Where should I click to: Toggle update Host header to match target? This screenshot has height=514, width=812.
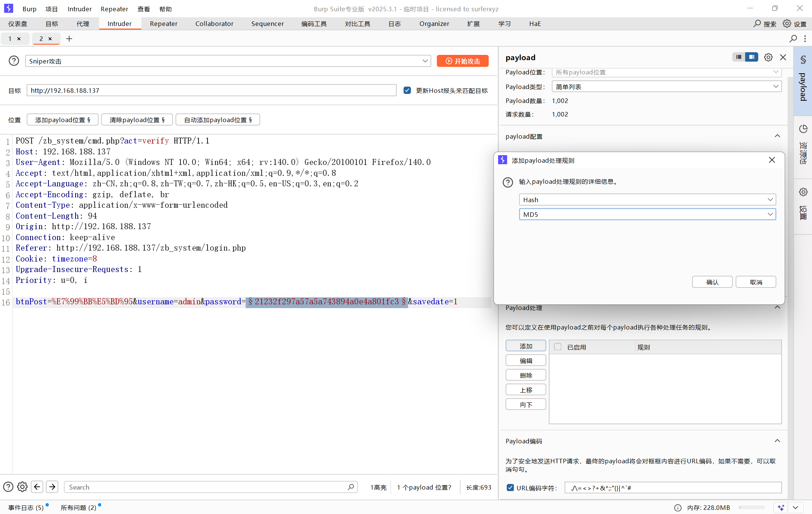pyautogui.click(x=407, y=90)
